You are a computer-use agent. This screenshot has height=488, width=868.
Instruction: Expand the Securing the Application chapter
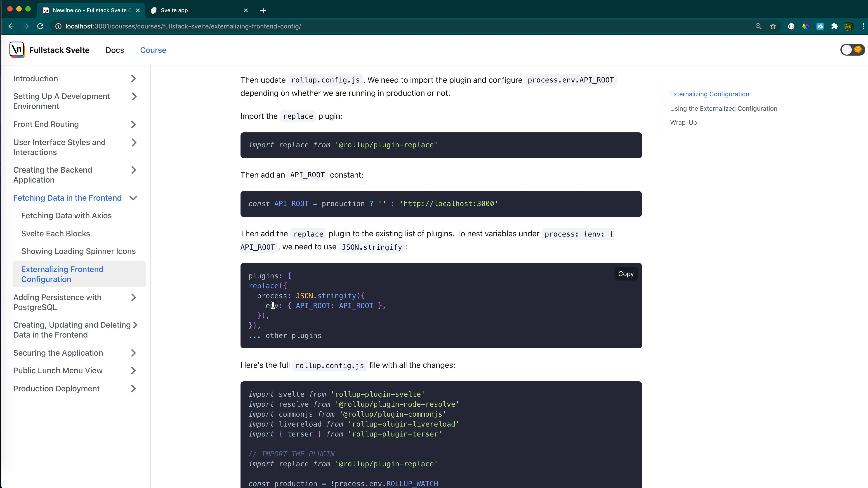point(133,353)
